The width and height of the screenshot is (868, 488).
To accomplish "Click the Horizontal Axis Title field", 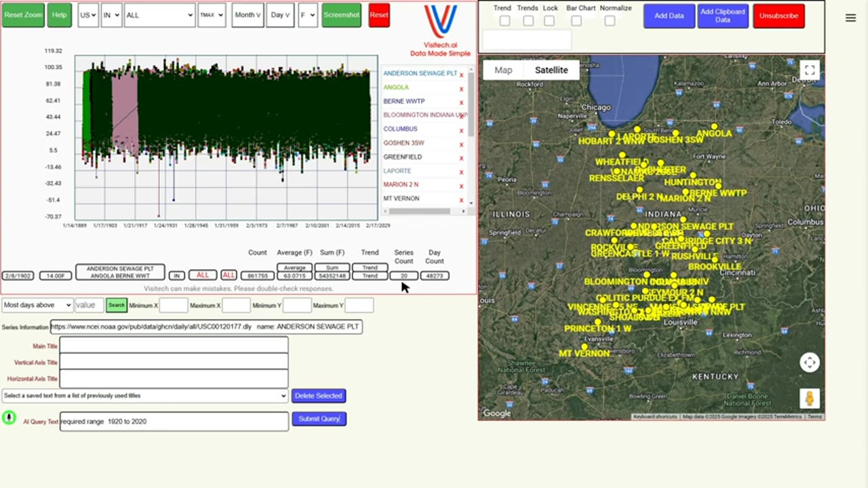I will [x=174, y=379].
